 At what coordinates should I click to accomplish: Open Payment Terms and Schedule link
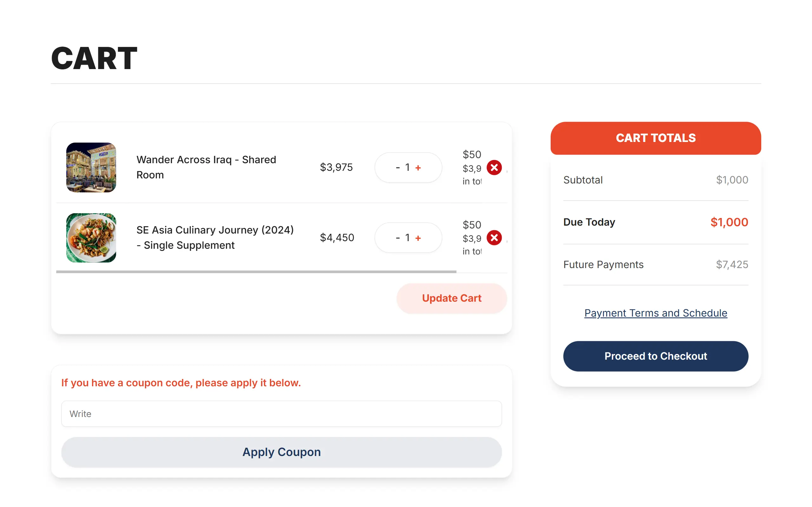(655, 313)
